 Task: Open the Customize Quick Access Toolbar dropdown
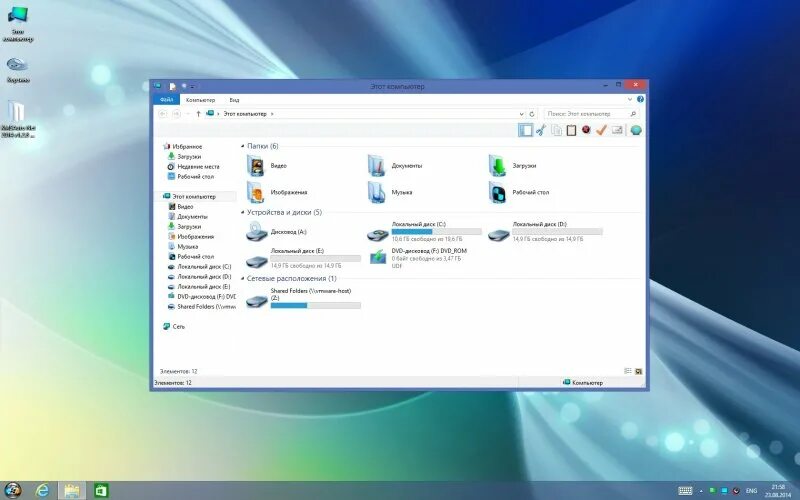[x=193, y=87]
